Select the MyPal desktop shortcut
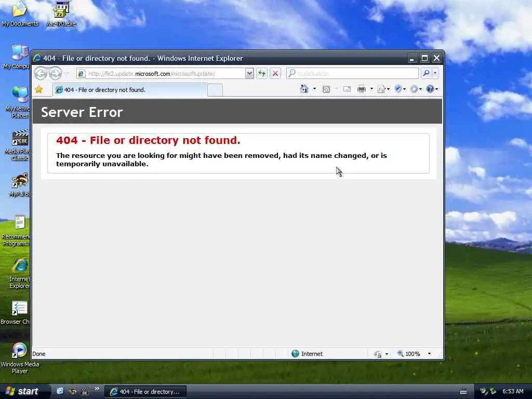 coord(19,185)
